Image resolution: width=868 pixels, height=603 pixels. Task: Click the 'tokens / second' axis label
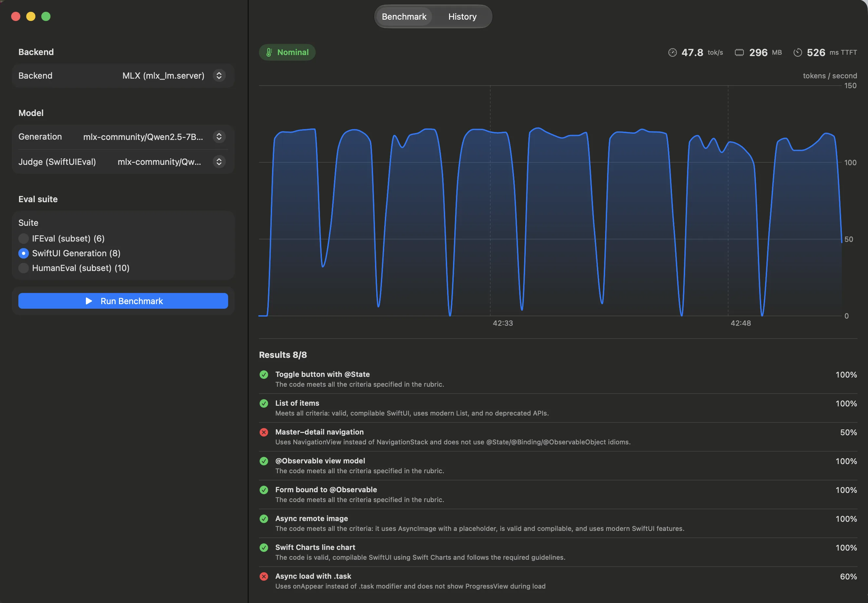[x=830, y=76]
